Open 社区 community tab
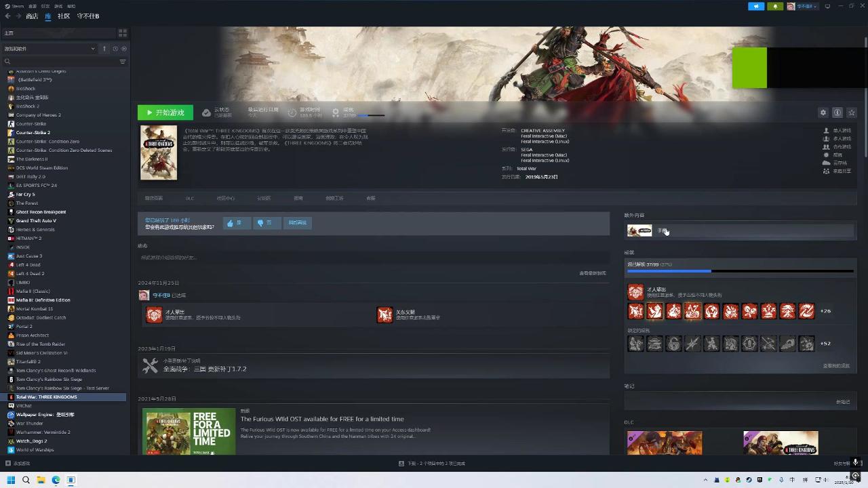The height and width of the screenshot is (488, 868). tap(64, 16)
